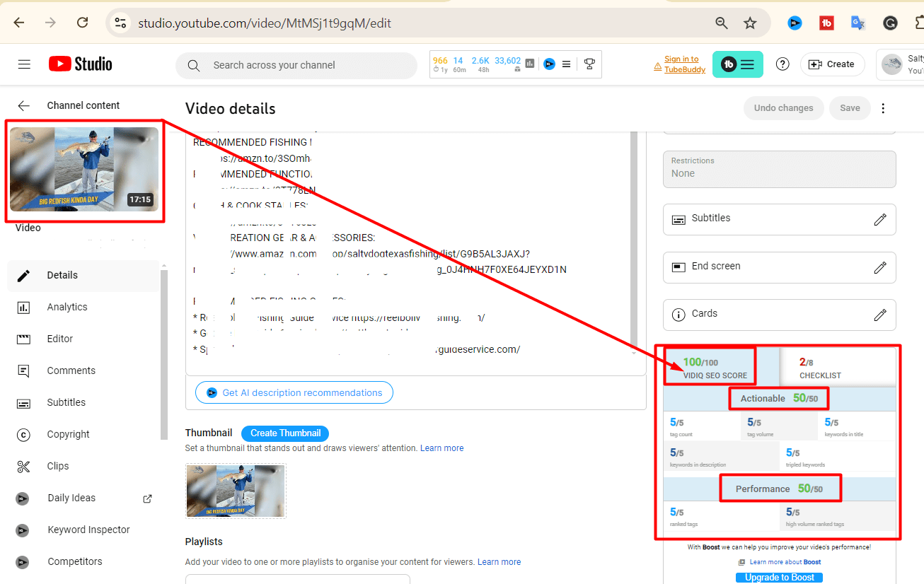Switch to the VIDIQ SEO SCORE tab
The width and height of the screenshot is (924, 584).
click(715, 368)
